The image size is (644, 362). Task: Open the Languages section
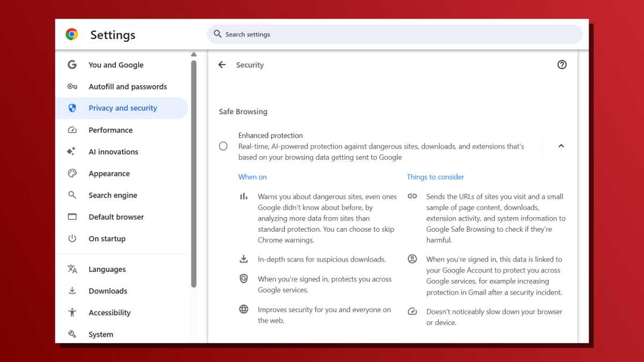pyautogui.click(x=108, y=269)
